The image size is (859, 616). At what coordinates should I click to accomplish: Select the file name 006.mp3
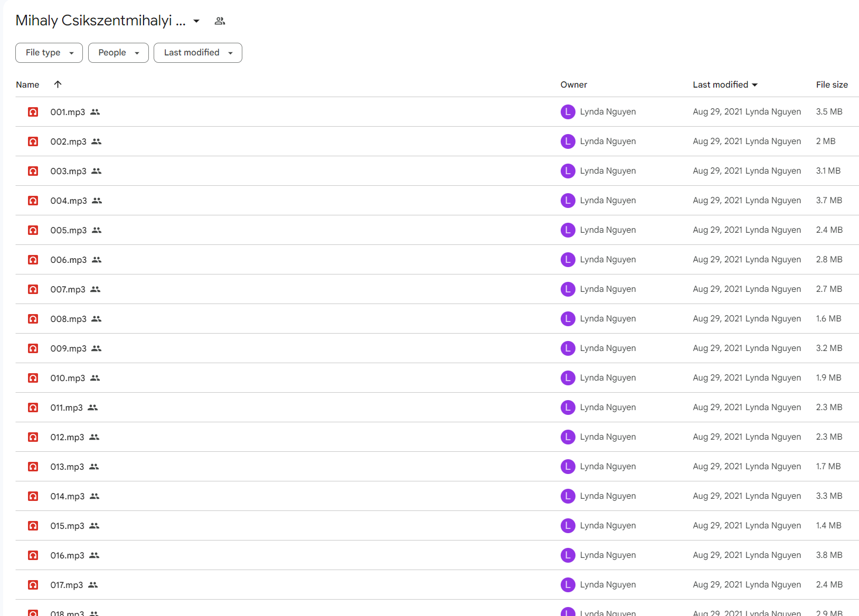69,260
